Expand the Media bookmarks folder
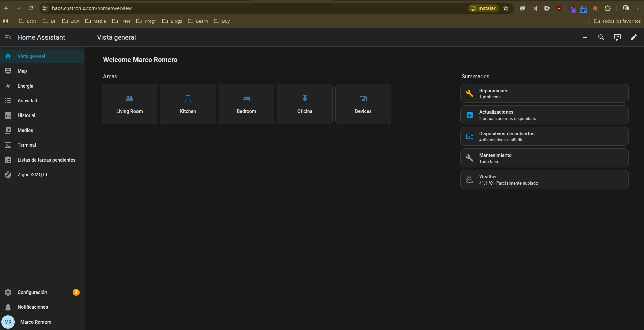Viewport: 644px width, 330px height. click(x=96, y=21)
